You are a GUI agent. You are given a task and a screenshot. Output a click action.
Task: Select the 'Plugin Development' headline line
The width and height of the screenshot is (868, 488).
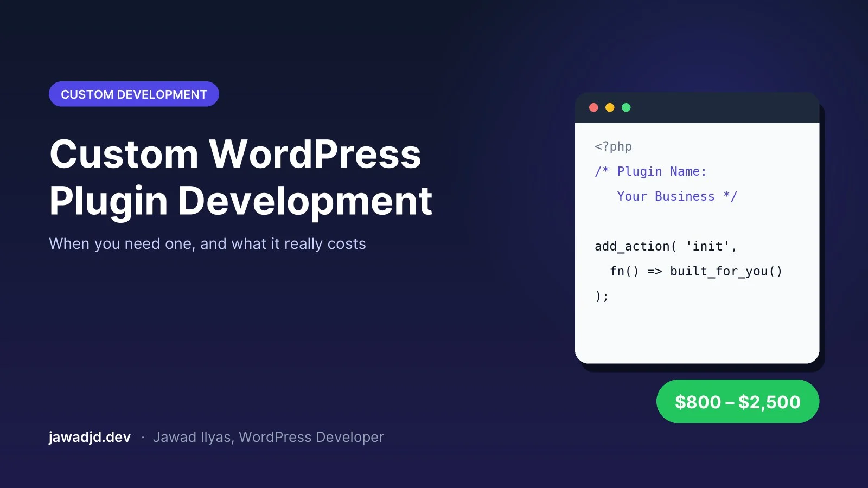(241, 201)
